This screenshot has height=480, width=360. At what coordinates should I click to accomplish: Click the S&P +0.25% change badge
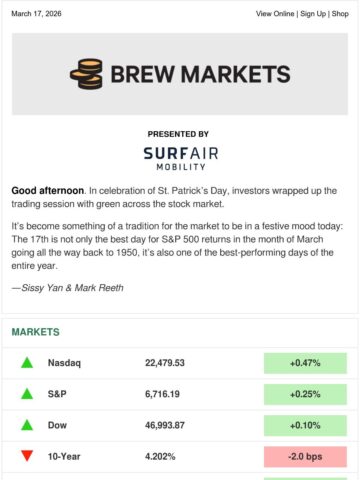click(305, 394)
